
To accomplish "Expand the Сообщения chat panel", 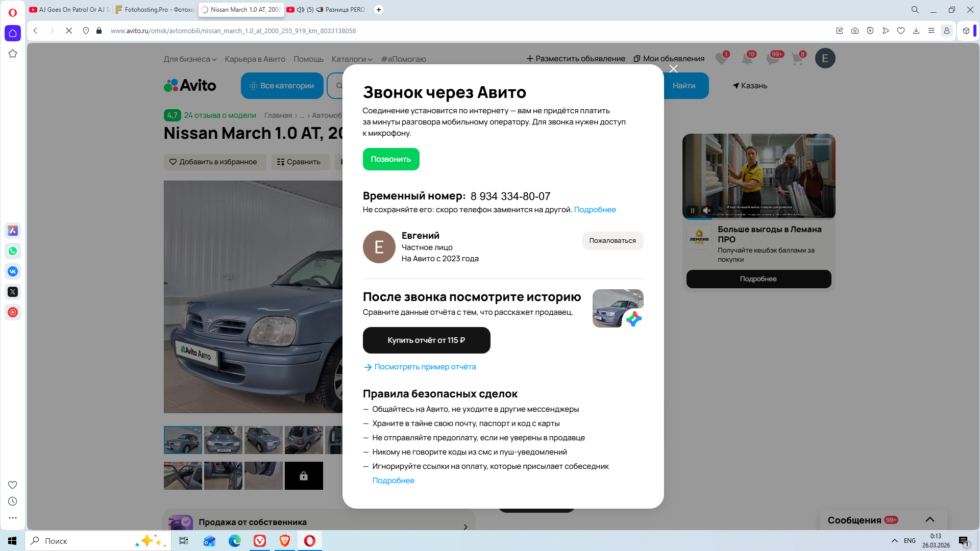I will click(x=929, y=520).
